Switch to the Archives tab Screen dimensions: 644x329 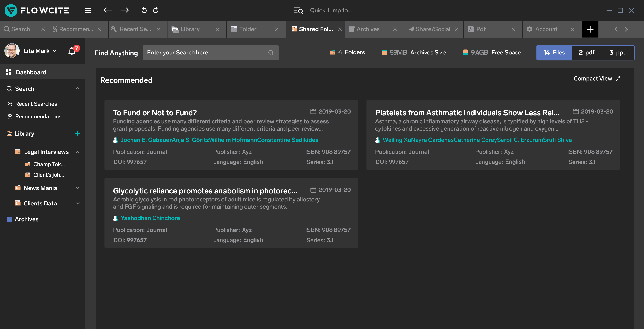[368, 29]
